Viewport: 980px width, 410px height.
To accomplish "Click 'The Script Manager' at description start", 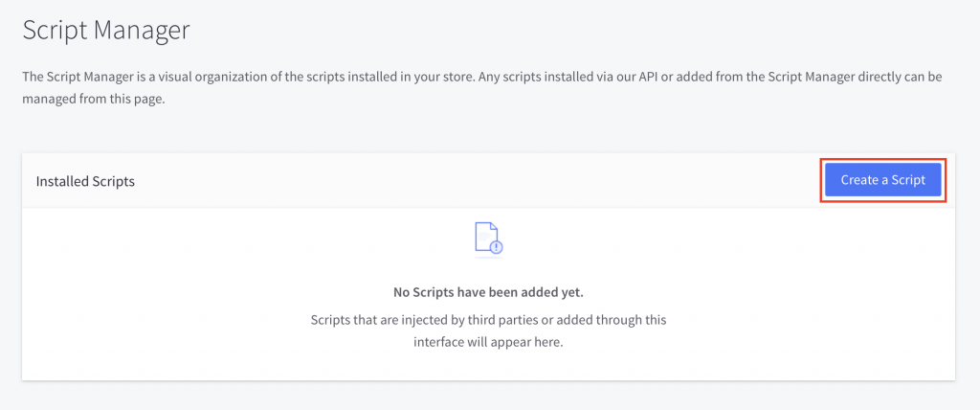I will 78,77.
